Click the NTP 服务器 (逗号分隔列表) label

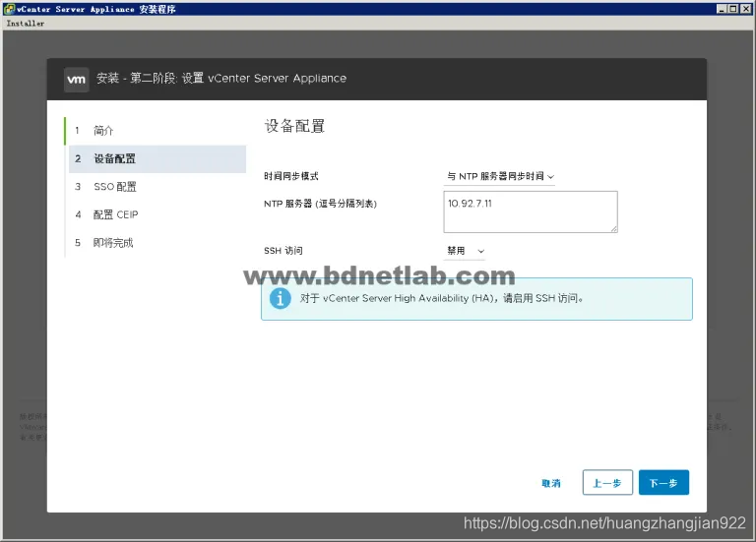click(x=320, y=204)
